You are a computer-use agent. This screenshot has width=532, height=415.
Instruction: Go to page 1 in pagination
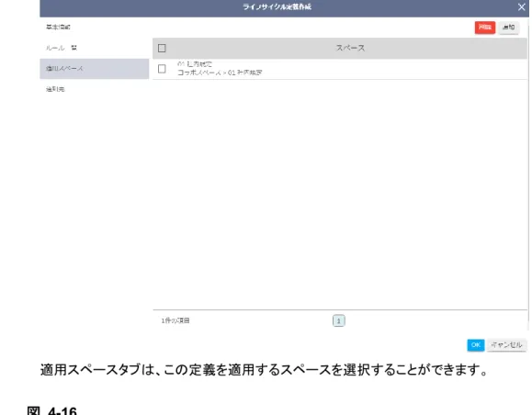[339, 320]
